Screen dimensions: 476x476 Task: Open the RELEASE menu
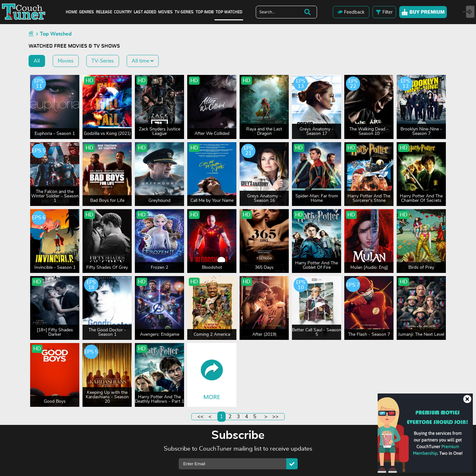[x=104, y=12]
